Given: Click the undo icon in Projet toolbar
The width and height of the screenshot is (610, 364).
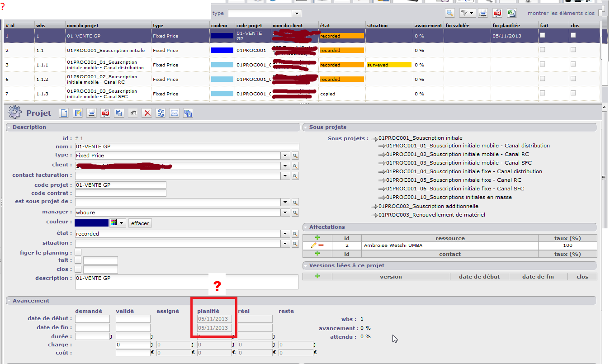Looking at the screenshot, I should 133,113.
